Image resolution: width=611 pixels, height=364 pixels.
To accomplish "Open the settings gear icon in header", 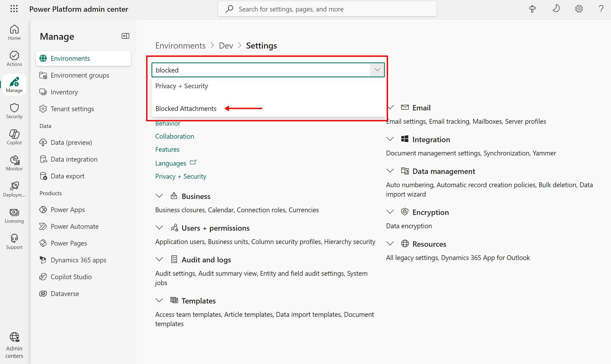I will pyautogui.click(x=579, y=9).
